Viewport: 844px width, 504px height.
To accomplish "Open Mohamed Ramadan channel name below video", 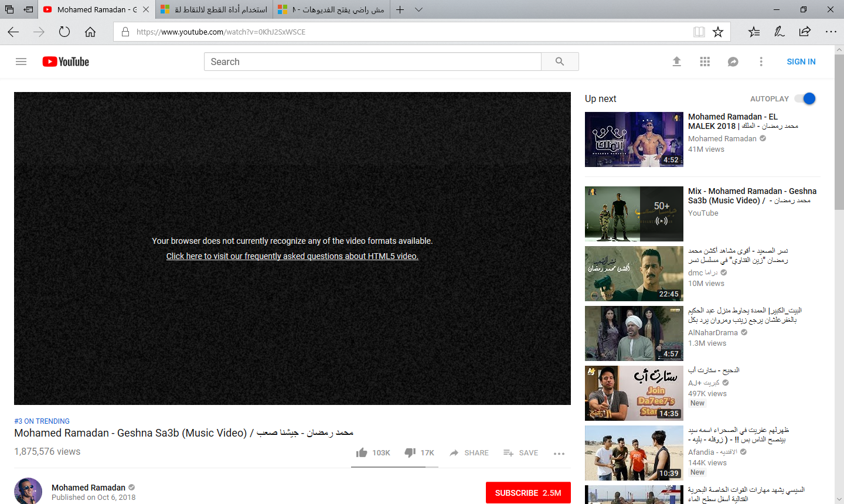I will [89, 488].
